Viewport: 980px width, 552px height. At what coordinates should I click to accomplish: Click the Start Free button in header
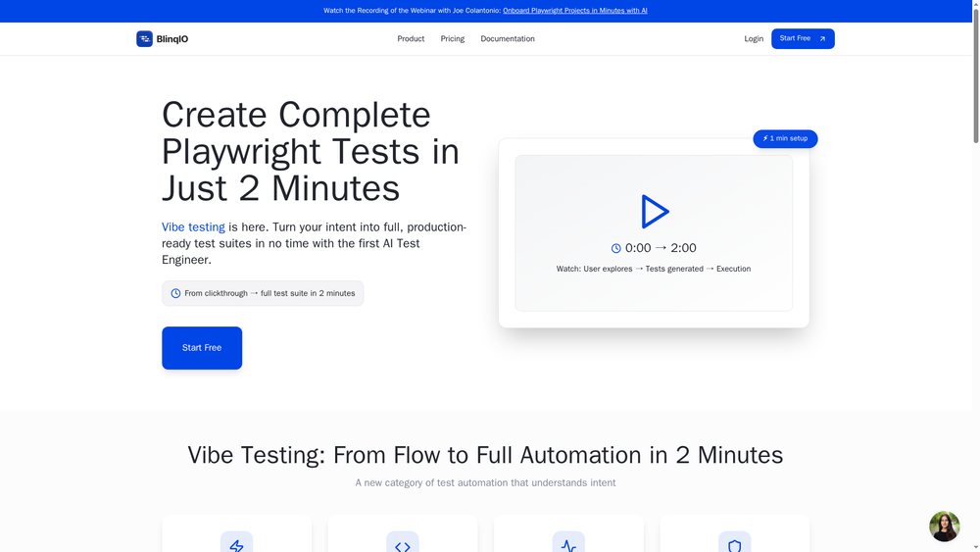803,39
